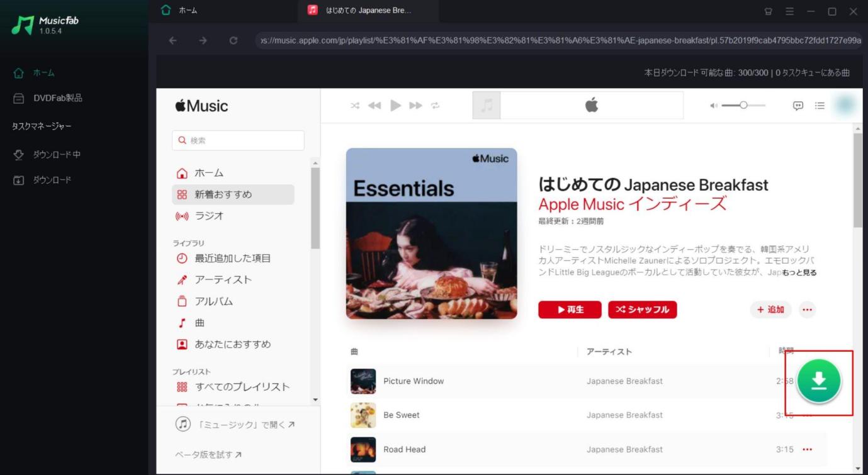Switch to the ホーム tab
This screenshot has height=475, width=868.
pyautogui.click(x=179, y=11)
